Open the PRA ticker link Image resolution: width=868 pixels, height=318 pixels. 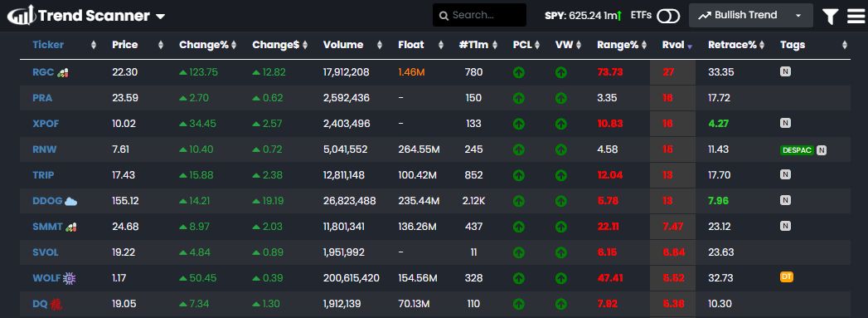point(42,98)
